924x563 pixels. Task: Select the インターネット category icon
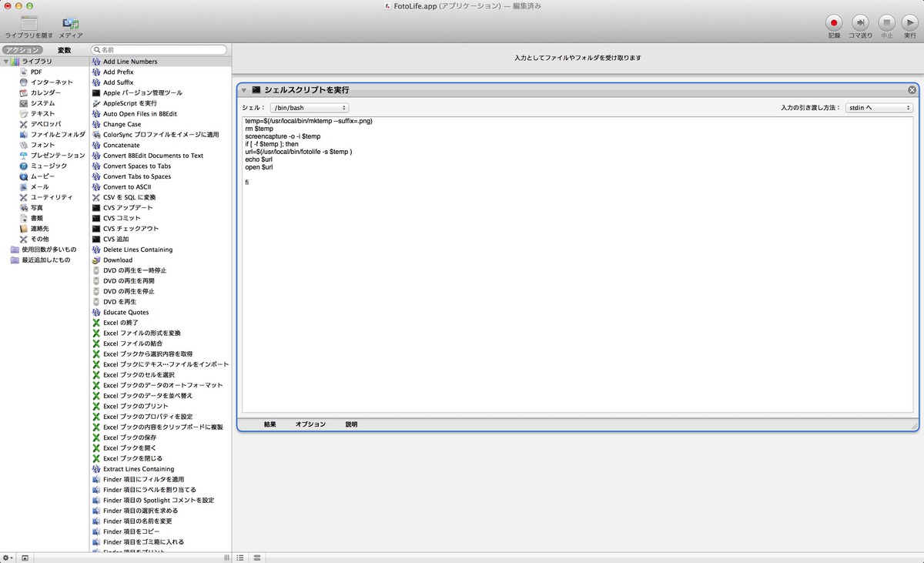(24, 82)
